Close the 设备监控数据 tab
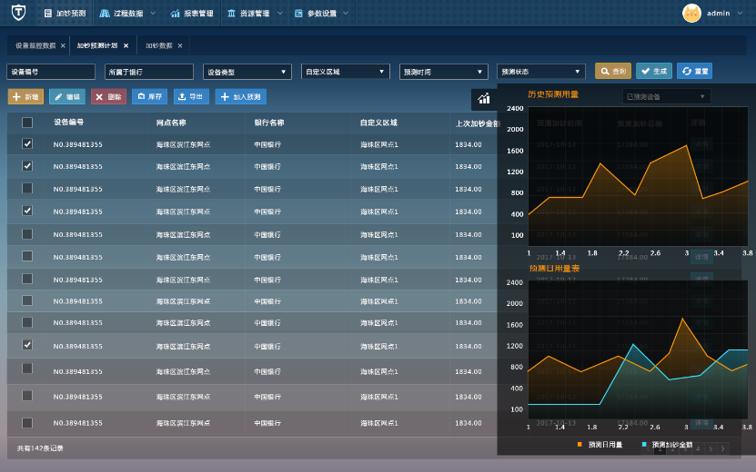This screenshot has height=472, width=756. (x=63, y=46)
